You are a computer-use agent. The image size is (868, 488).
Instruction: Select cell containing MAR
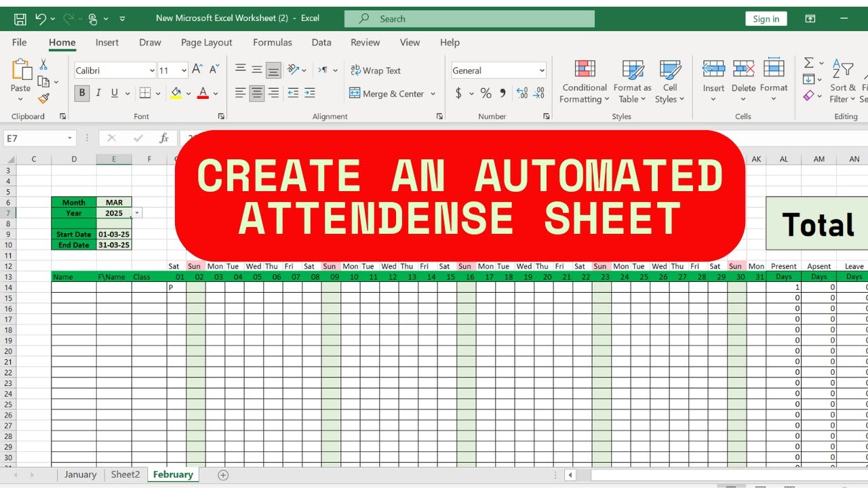pos(114,202)
